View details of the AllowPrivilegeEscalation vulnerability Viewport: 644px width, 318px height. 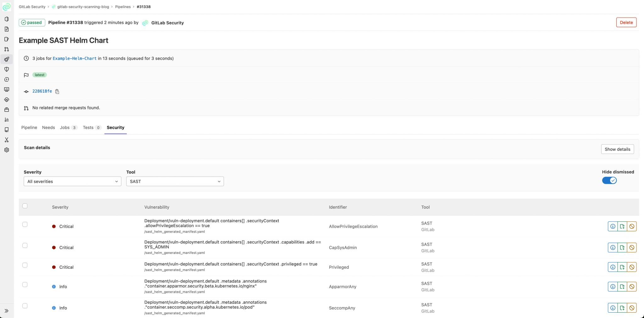(x=613, y=226)
